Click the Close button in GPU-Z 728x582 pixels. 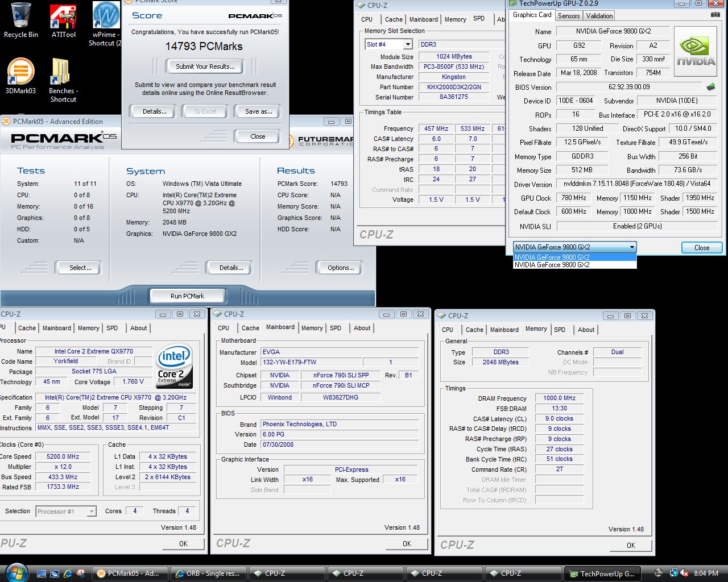click(702, 248)
